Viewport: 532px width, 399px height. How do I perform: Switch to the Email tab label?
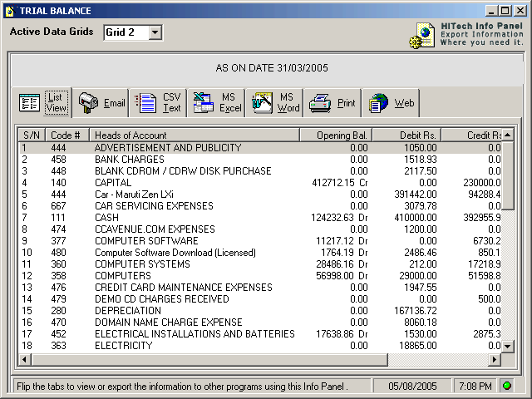tap(115, 104)
